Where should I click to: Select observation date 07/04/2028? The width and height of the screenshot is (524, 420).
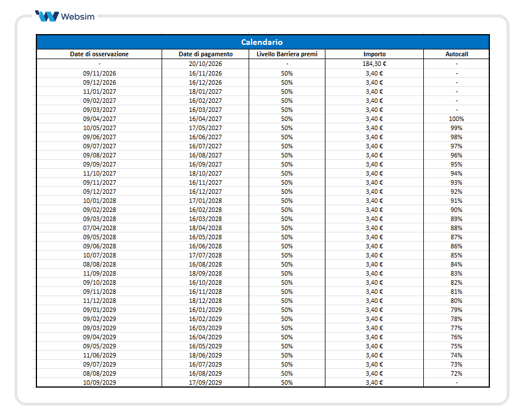pyautogui.click(x=99, y=228)
